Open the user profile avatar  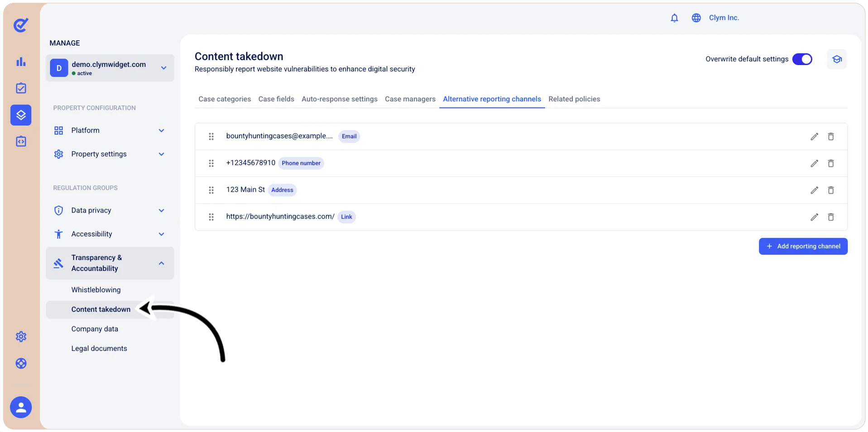(x=21, y=408)
